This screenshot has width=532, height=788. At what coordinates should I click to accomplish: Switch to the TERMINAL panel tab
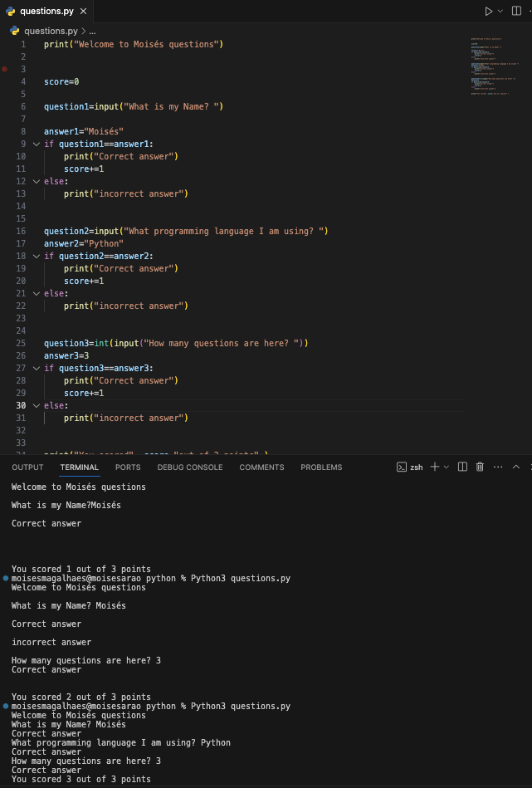pyautogui.click(x=80, y=467)
